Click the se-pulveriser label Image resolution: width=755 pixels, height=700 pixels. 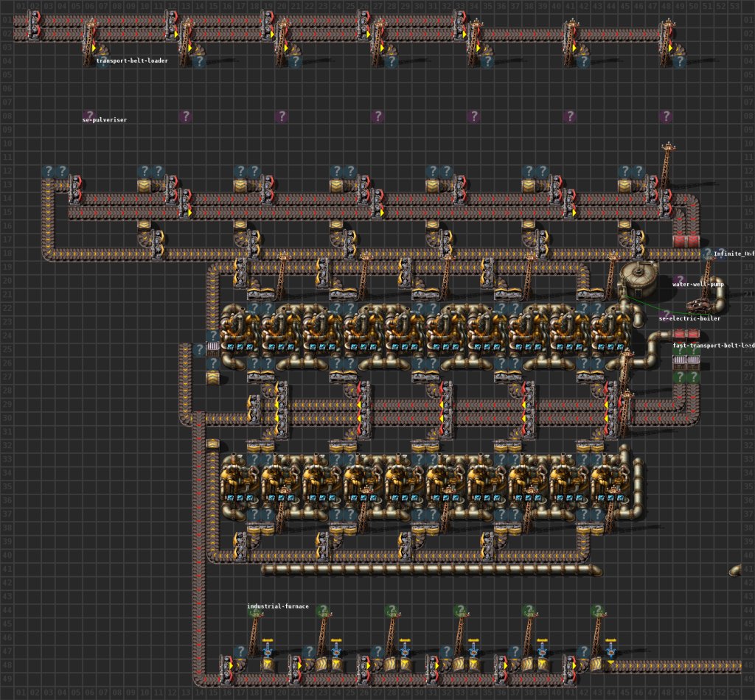pos(105,120)
